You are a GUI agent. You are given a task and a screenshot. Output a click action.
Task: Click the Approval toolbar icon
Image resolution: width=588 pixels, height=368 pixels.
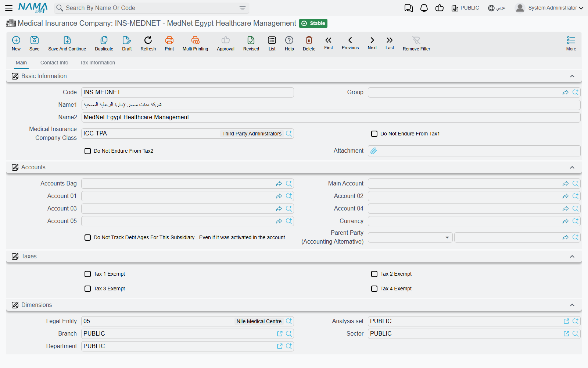pyautogui.click(x=226, y=40)
